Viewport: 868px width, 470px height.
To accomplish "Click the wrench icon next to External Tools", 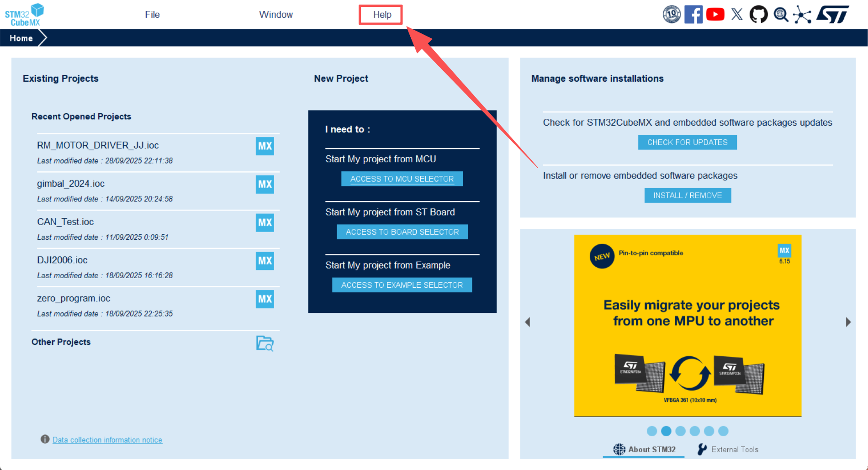I will pos(702,449).
